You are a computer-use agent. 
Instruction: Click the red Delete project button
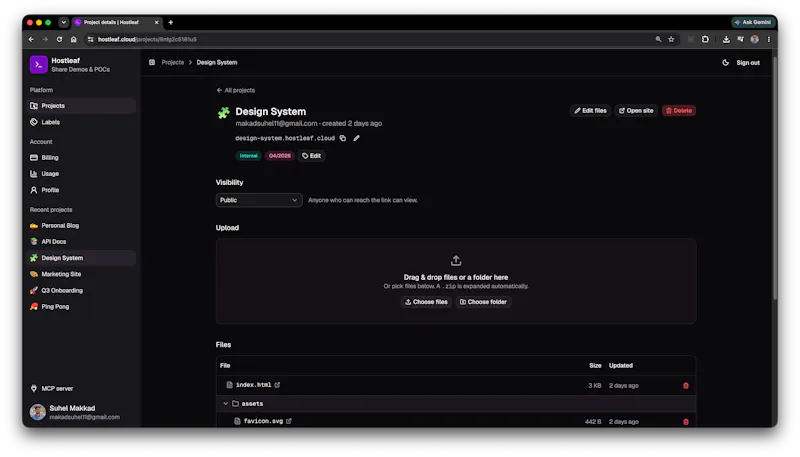[x=679, y=111]
